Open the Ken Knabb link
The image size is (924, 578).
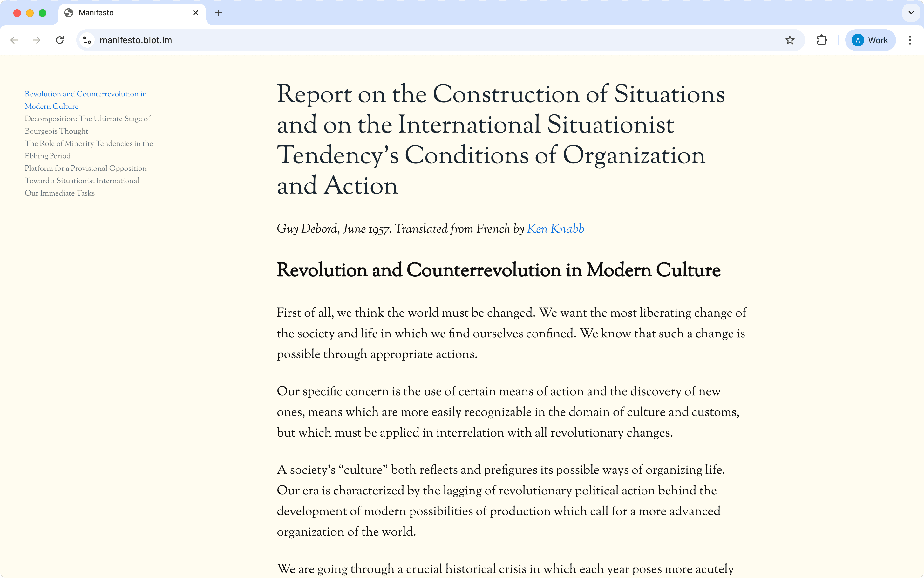pyautogui.click(x=555, y=229)
